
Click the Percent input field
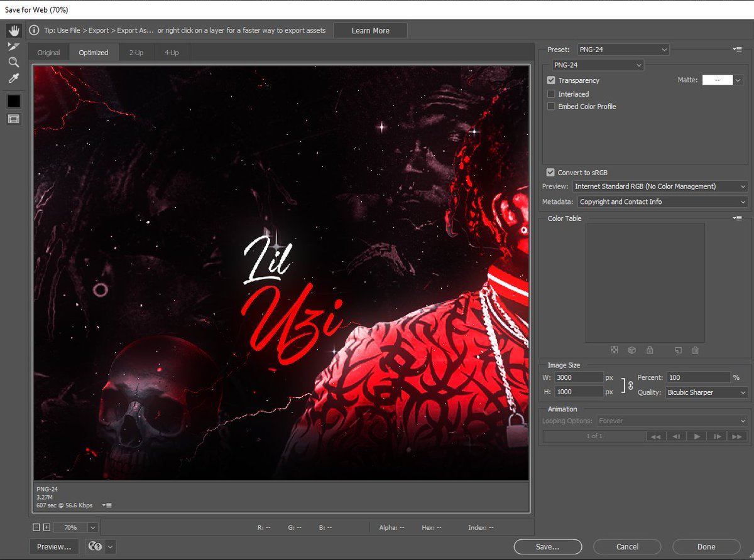click(698, 377)
